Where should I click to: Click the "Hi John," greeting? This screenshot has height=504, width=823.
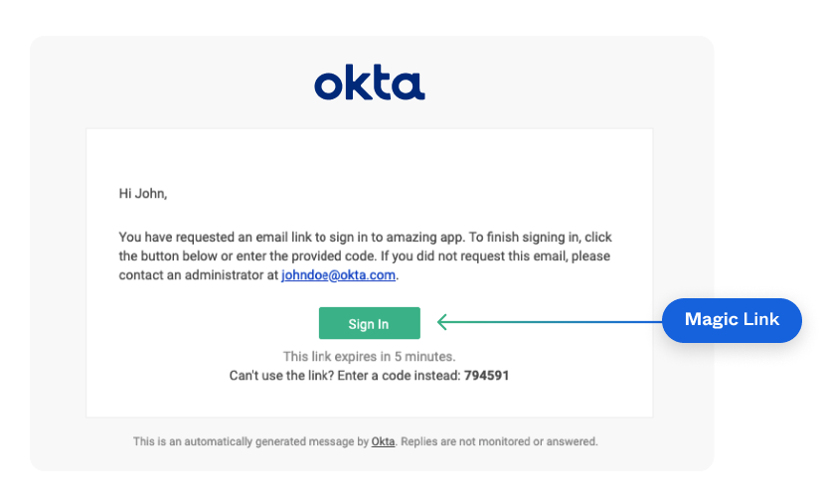tap(143, 194)
